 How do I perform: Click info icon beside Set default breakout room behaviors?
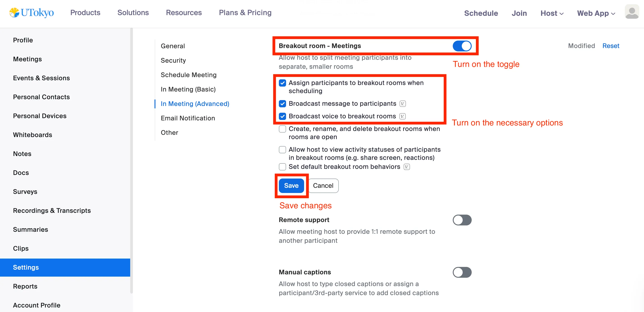[407, 167]
